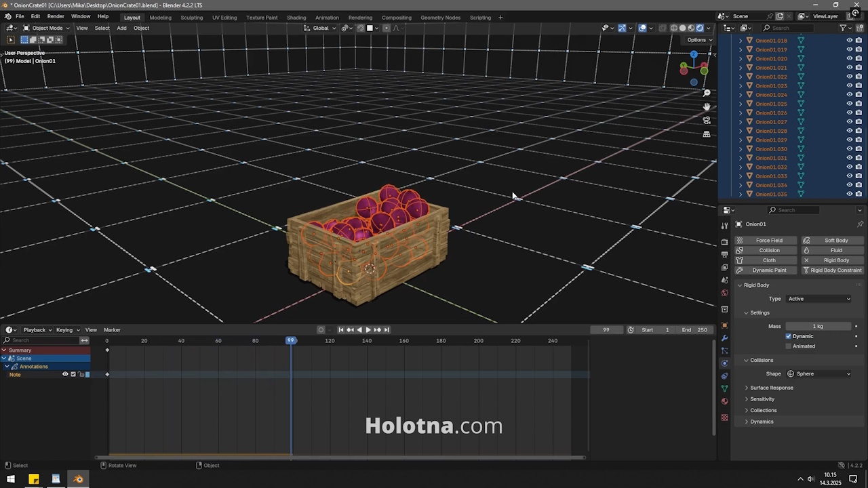Enable the Animated checkbox
Screen dimensions: 868x488
tap(789, 346)
